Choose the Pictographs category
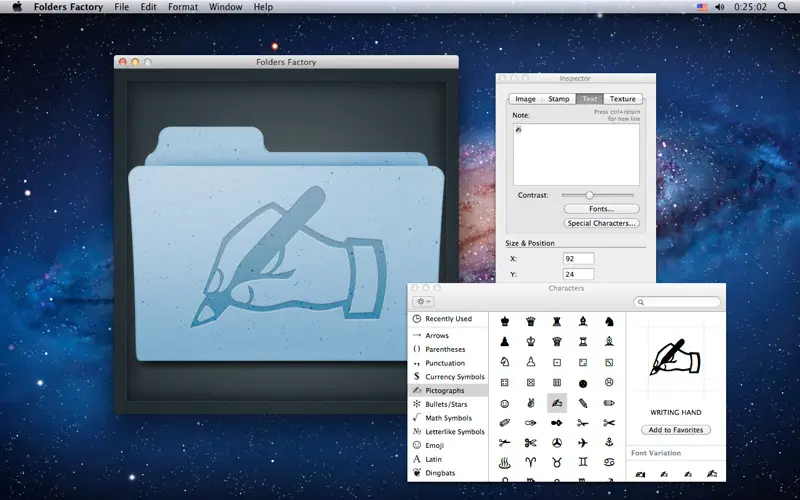 point(448,391)
